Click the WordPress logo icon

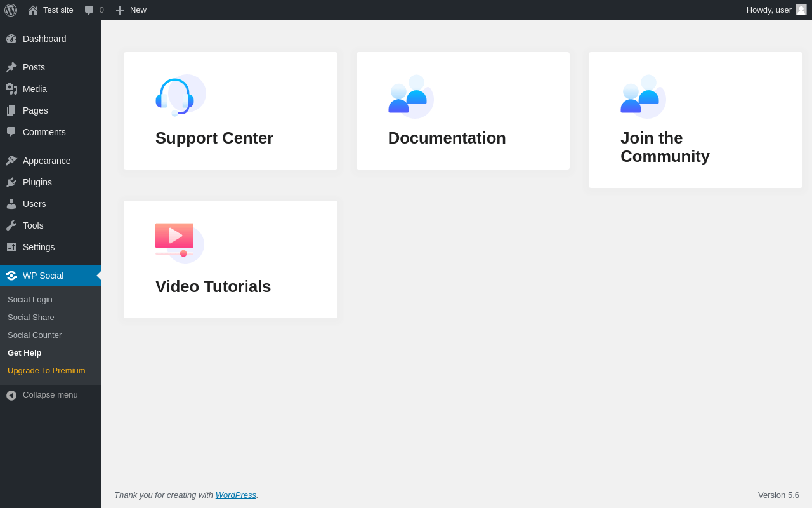click(x=11, y=10)
